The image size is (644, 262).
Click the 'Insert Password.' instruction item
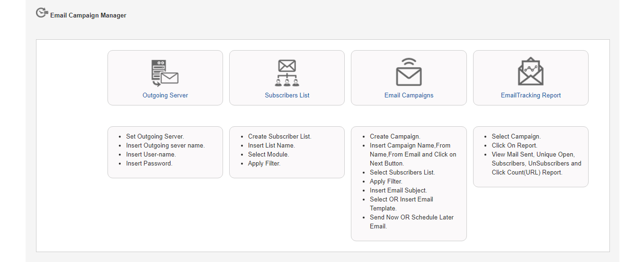click(149, 163)
